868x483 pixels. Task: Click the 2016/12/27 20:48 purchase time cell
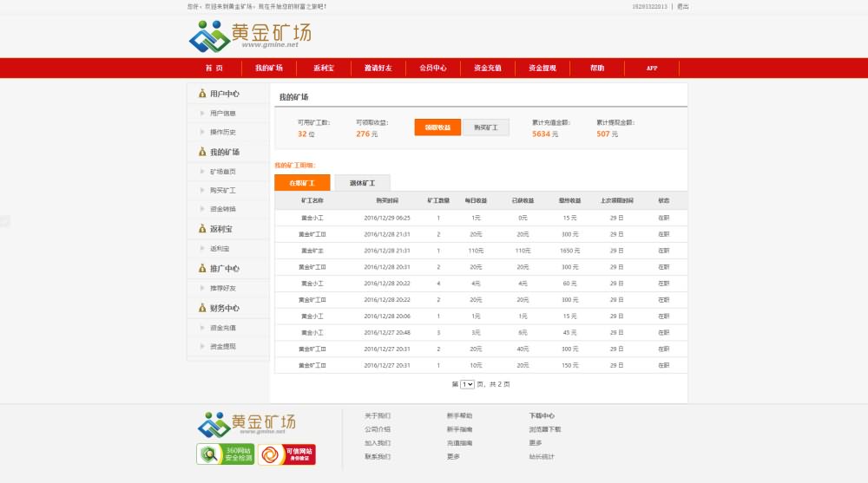click(x=387, y=332)
